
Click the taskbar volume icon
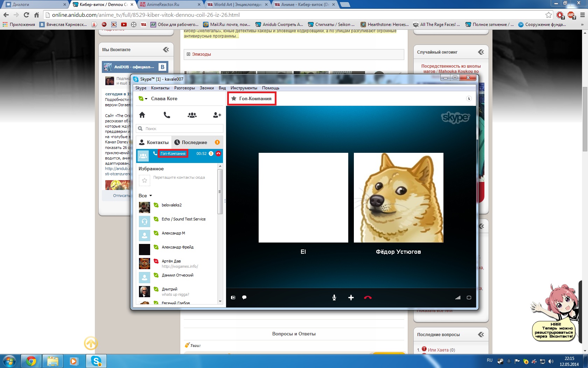coord(551,361)
